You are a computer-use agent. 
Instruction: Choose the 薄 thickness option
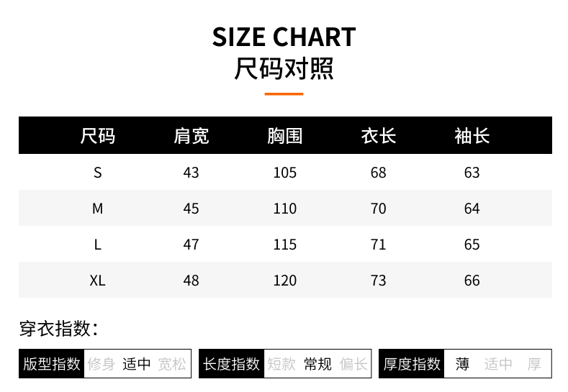[462, 364]
